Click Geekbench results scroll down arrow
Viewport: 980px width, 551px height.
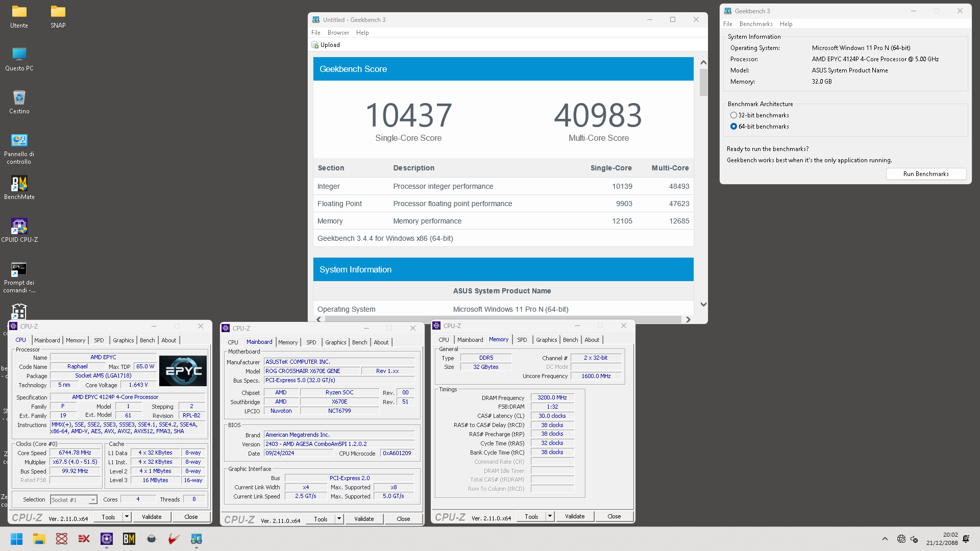coord(703,305)
